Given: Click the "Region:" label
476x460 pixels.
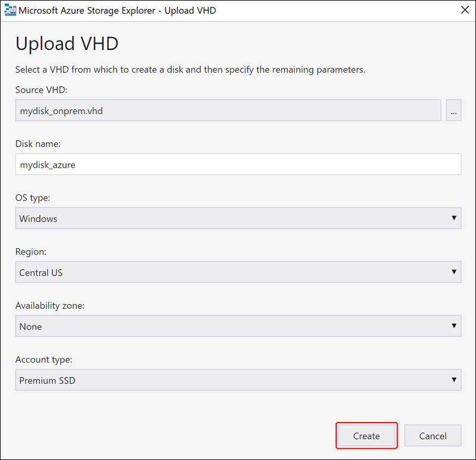Looking at the screenshot, I should (31, 252).
